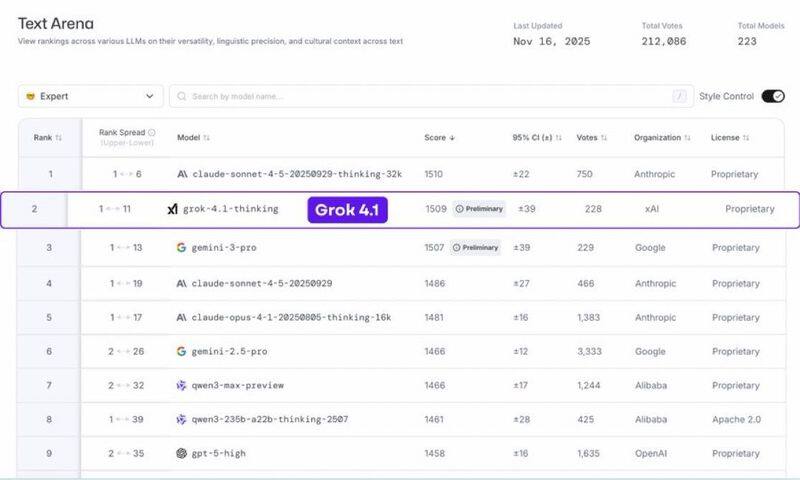Viewport: 800px width, 480px height.
Task: Click the Rank column sort icon
Action: click(58, 137)
